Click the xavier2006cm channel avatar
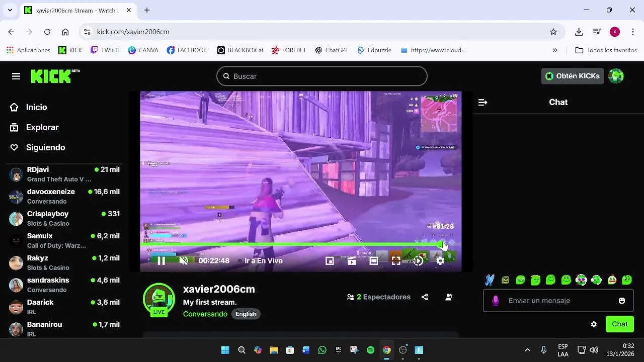Viewport: 644px width, 362px height. point(159,300)
